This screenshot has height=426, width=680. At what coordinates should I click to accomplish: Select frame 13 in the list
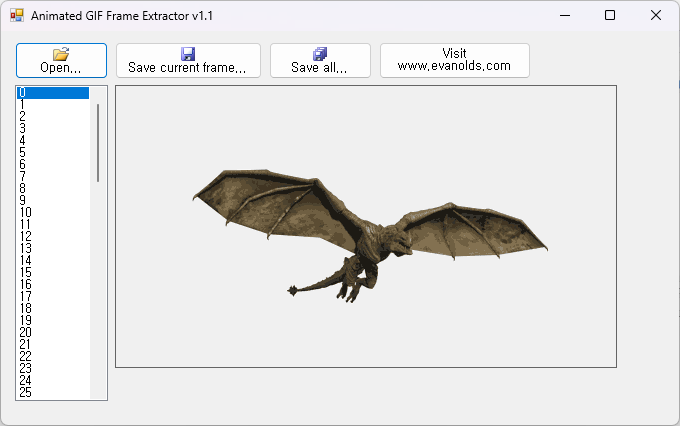pyautogui.click(x=53, y=249)
